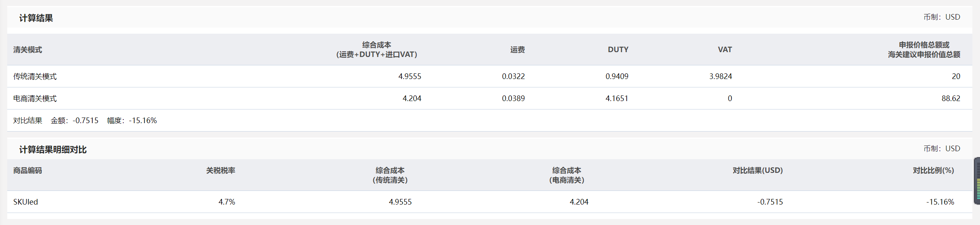
Task: Click the 商品编码 column header
Action: (28, 170)
